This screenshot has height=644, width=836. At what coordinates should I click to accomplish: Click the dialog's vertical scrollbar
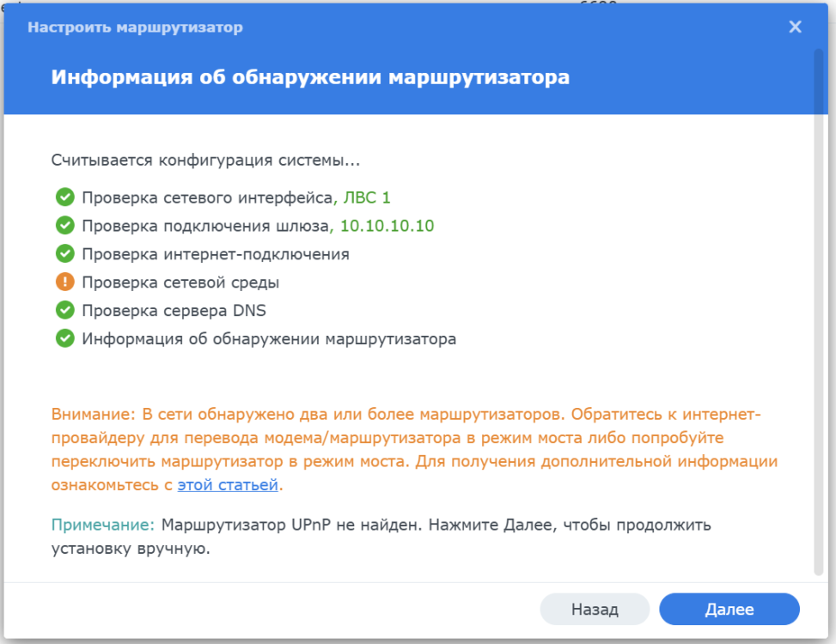click(x=818, y=309)
